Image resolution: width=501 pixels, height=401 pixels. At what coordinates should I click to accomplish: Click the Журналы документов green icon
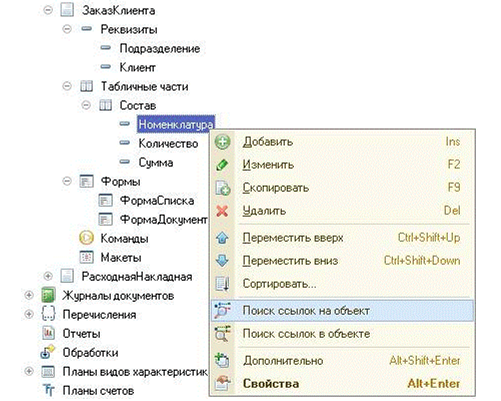(x=48, y=295)
